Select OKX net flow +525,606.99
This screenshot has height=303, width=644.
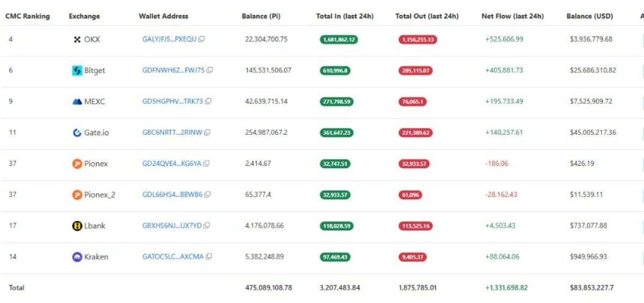(504, 39)
